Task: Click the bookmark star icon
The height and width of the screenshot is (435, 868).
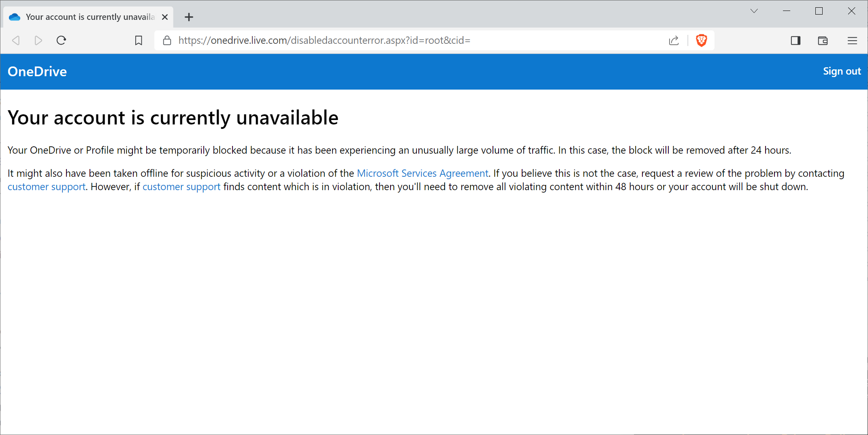Action: pyautogui.click(x=139, y=40)
